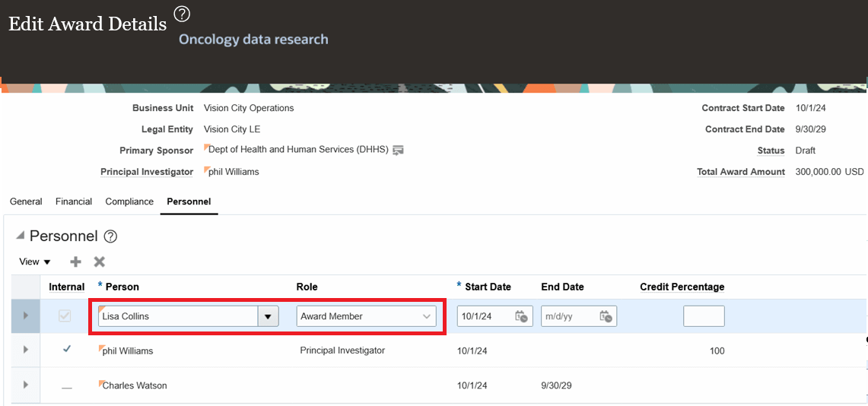Toggle the Internal checkbox for Lisa Collins
The image size is (868, 406).
(65, 316)
